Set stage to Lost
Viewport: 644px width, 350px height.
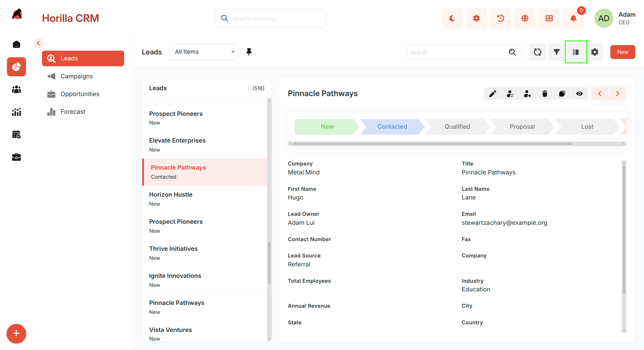(587, 127)
